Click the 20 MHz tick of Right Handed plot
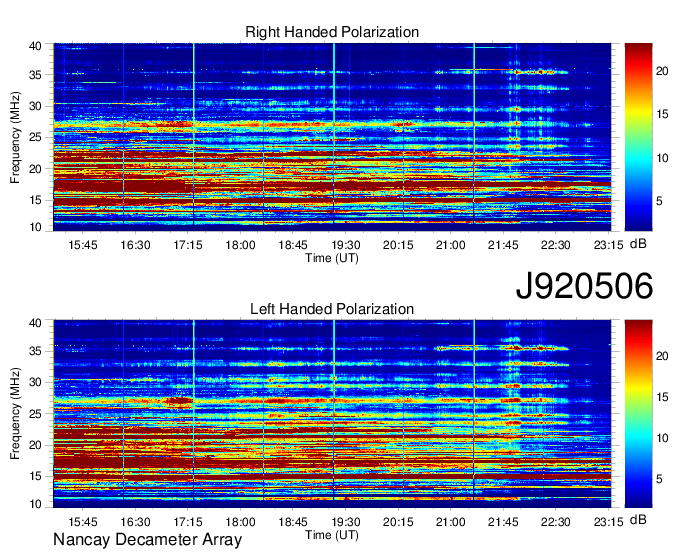The width and height of the screenshot is (680, 552). (x=35, y=169)
